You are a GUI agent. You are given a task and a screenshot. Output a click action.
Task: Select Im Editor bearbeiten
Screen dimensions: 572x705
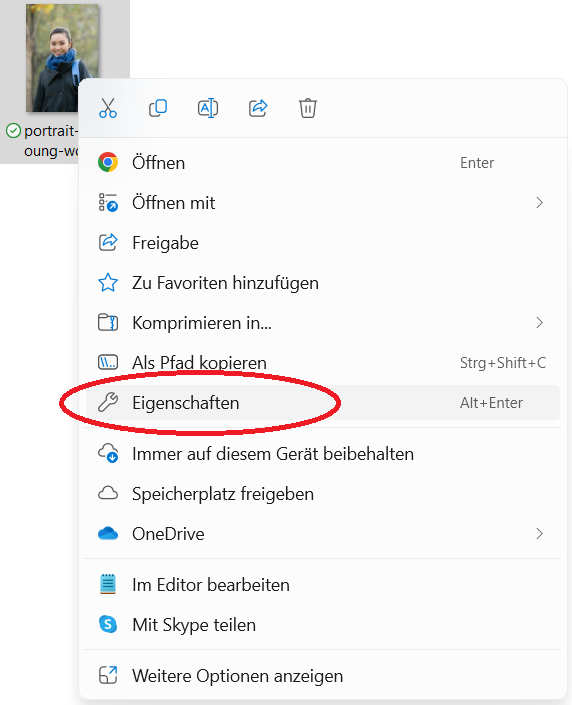pos(322,585)
